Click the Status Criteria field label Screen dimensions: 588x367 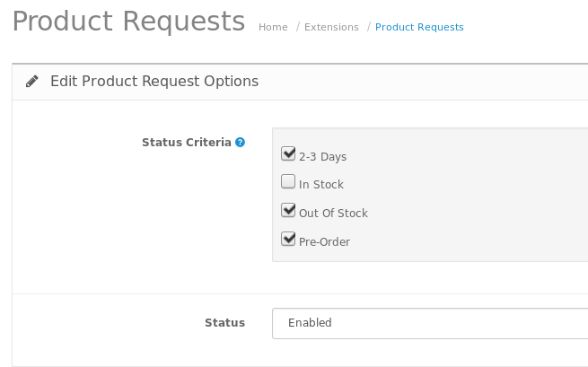[186, 142]
